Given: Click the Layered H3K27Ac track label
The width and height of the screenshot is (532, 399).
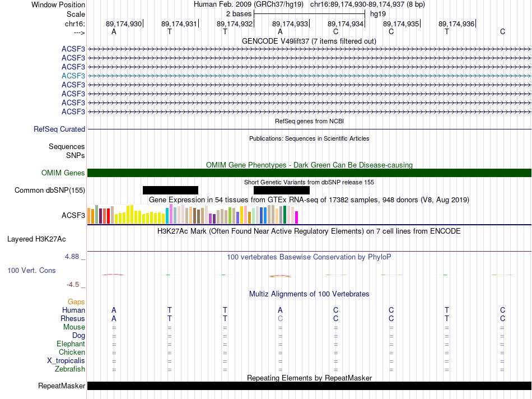Looking at the screenshot, I should (x=36, y=239).
